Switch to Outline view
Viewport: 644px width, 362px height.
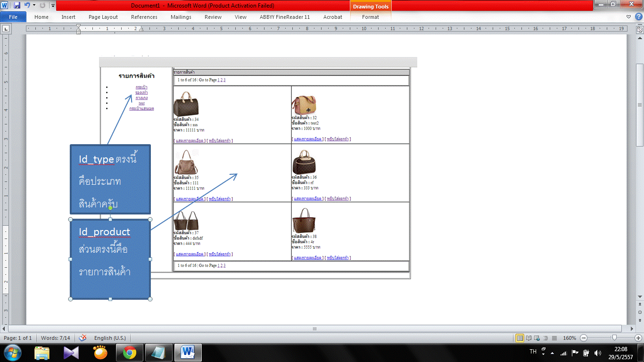click(546, 338)
